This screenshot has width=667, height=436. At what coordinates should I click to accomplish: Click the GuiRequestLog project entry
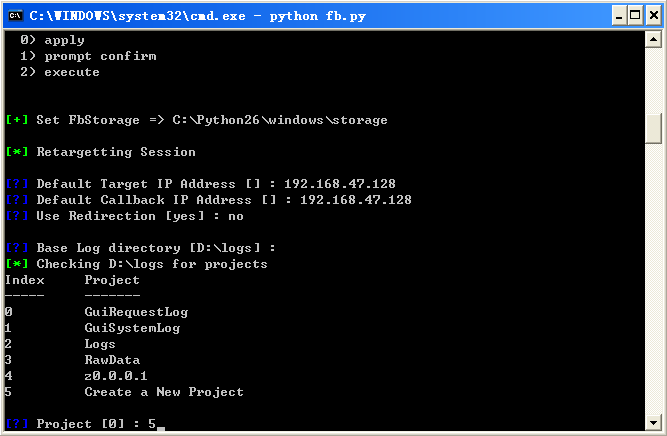coord(136,312)
